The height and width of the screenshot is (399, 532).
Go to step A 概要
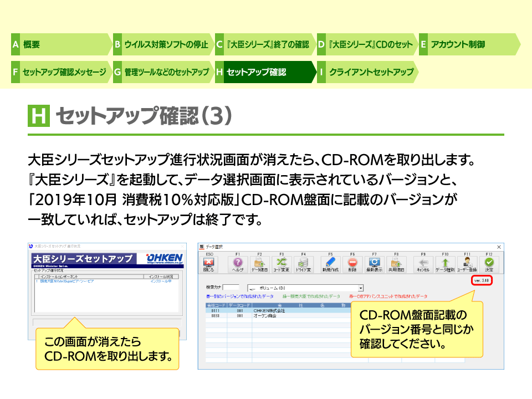point(60,44)
